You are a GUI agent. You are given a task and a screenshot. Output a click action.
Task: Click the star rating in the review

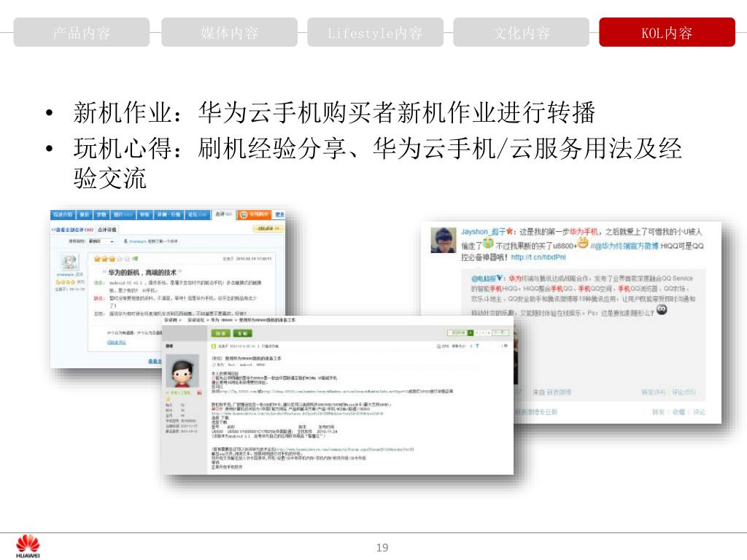(112, 259)
